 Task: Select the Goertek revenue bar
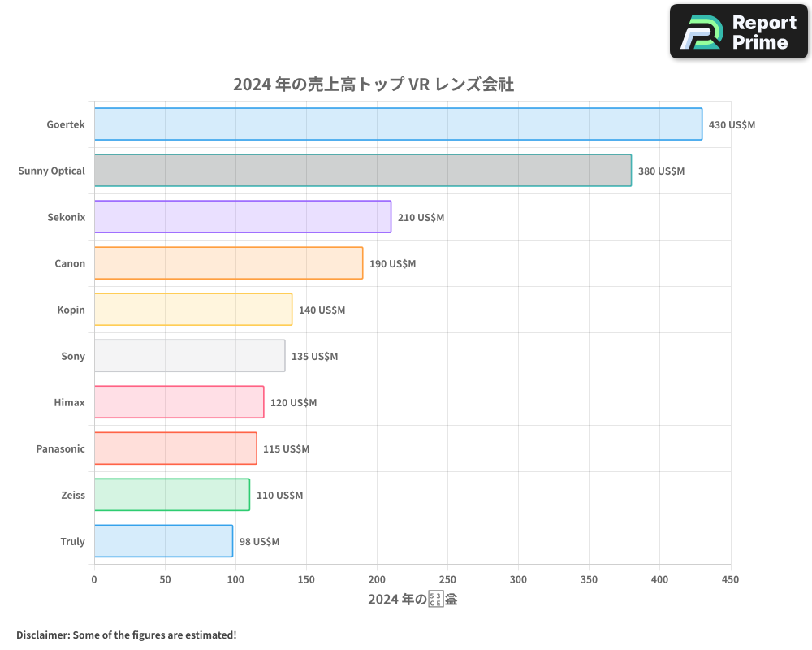click(398, 124)
